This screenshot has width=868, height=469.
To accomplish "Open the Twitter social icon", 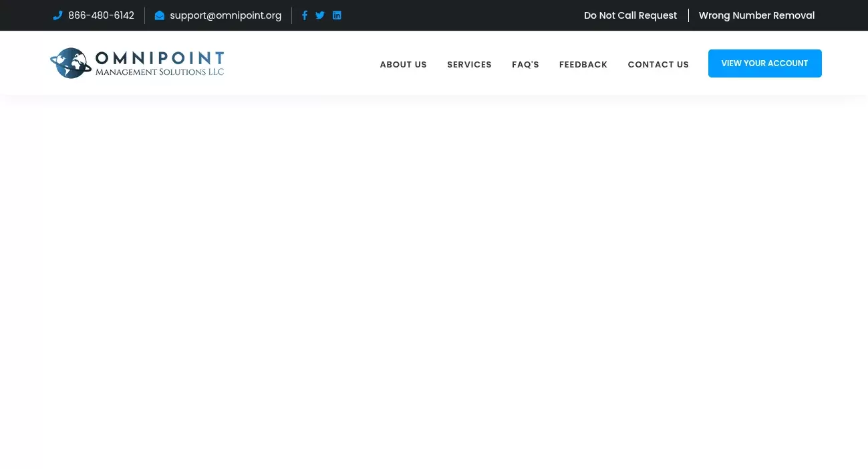I will (x=320, y=15).
